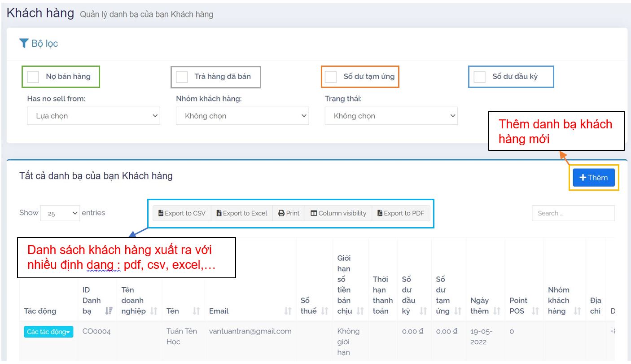Click the filter funnel icon beside Bộ lọc
Viewport: 631px width, 364px height.
(24, 44)
